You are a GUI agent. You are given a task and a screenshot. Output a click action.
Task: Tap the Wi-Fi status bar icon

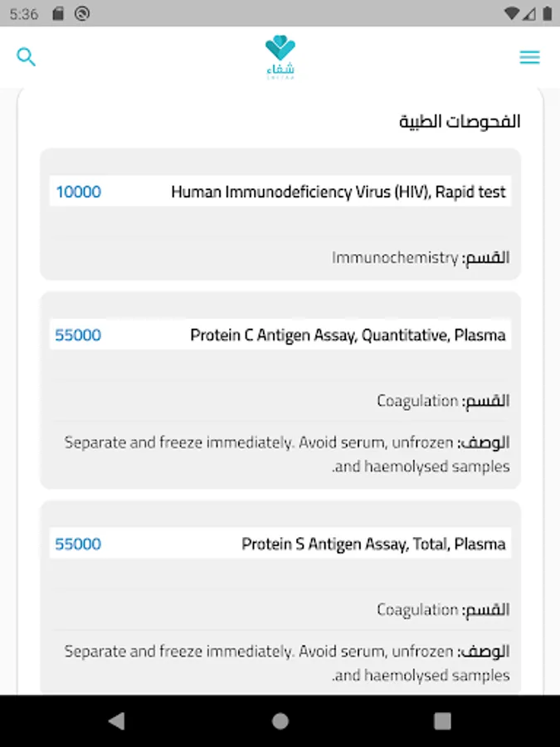pos(512,13)
